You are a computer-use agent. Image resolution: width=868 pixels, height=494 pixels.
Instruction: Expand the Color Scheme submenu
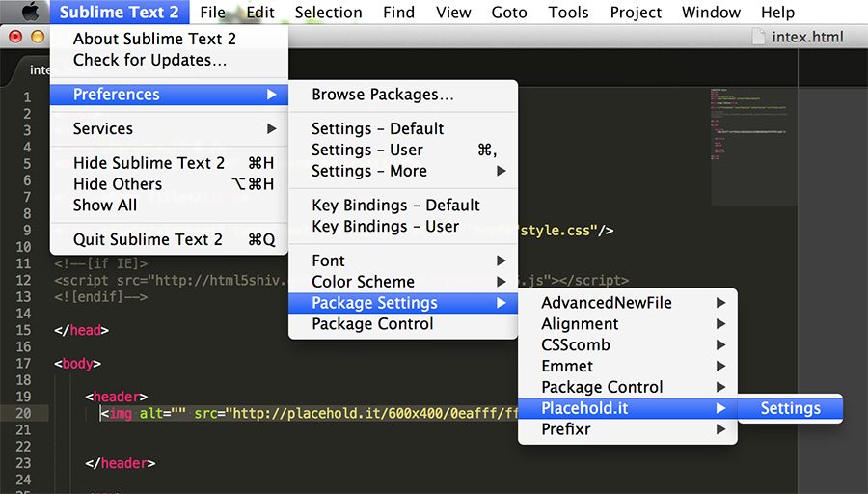403,282
